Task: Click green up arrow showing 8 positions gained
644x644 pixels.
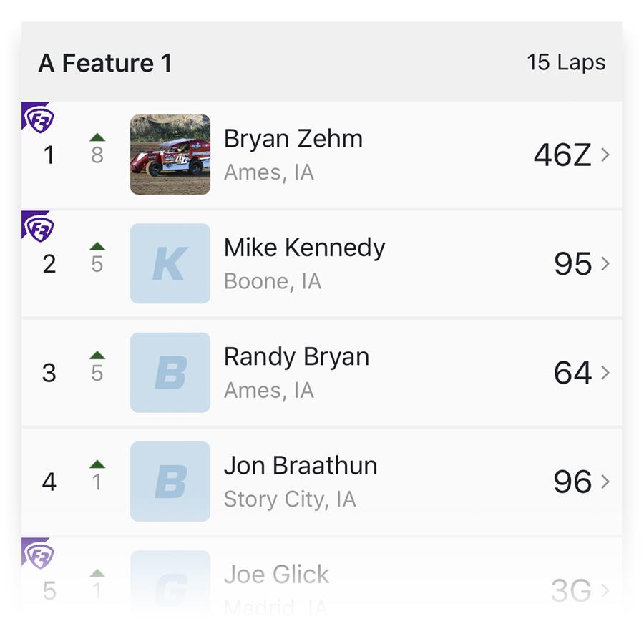Action: [x=97, y=137]
